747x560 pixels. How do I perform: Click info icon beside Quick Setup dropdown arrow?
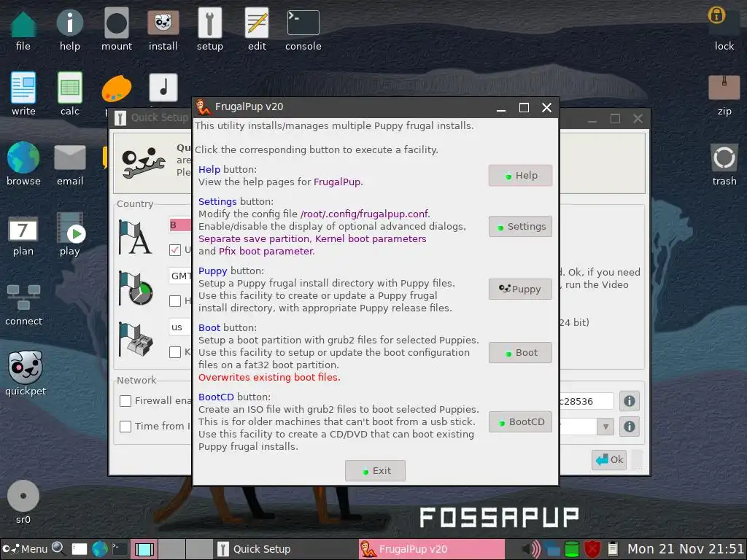tap(629, 427)
